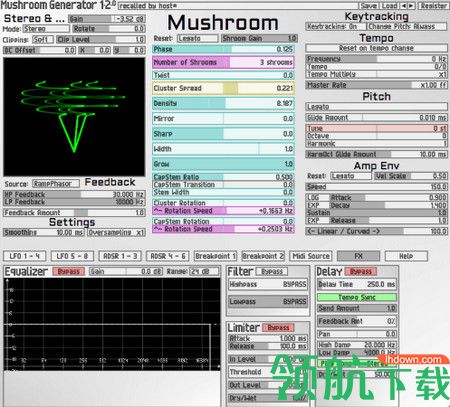Click the Vel Scale slider
The image size is (450, 407).
click(411, 176)
